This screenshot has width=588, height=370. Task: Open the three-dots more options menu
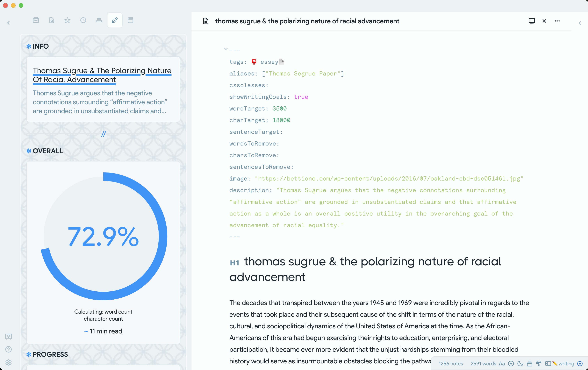[x=557, y=21]
